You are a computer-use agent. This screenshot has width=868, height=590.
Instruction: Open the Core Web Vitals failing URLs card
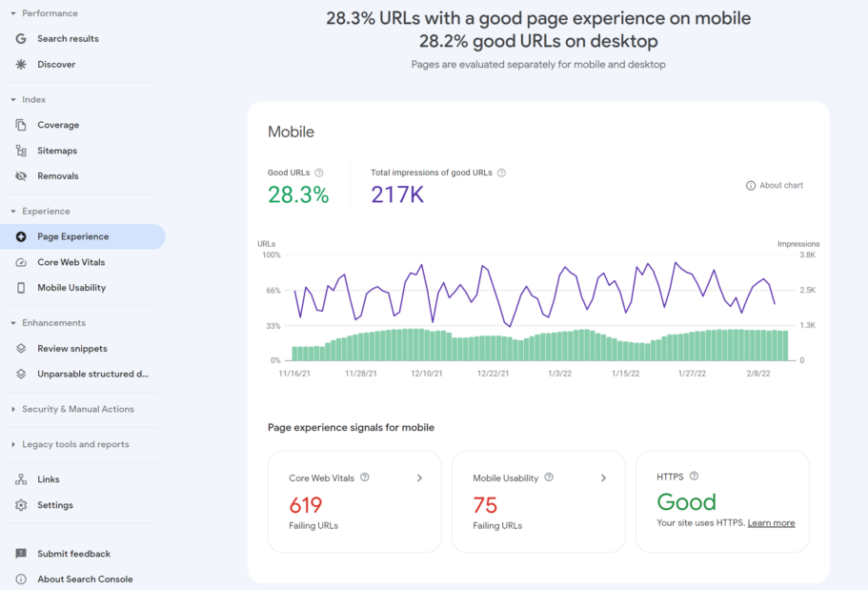click(354, 501)
